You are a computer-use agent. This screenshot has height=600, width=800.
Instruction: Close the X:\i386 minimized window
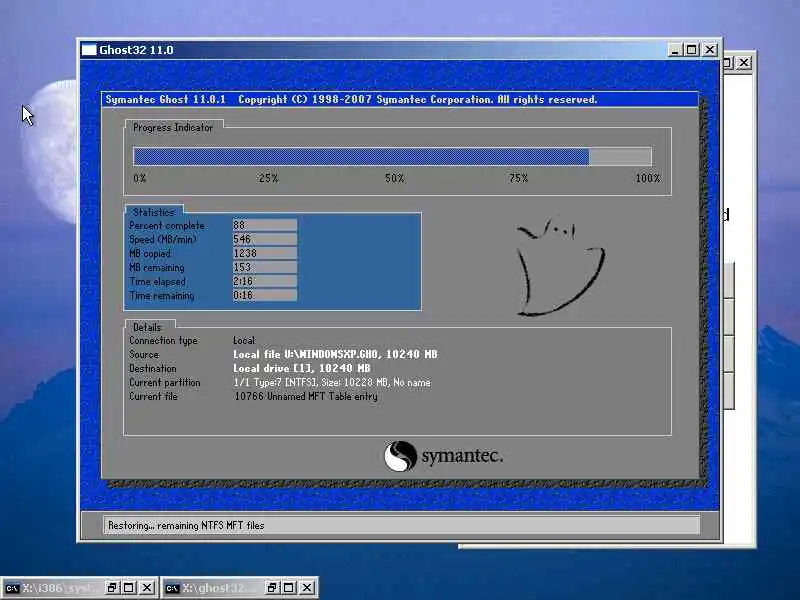[x=146, y=588]
